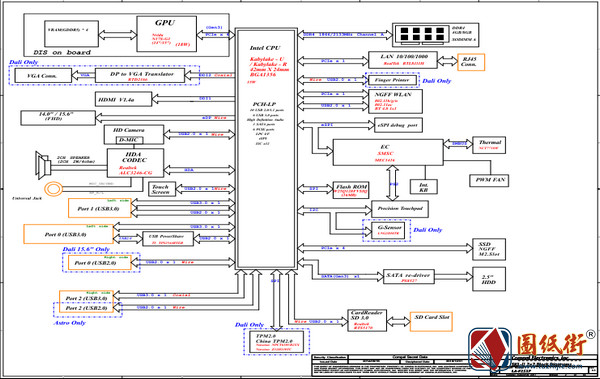Click the GPU block
The width and height of the screenshot is (600, 379).
[x=166, y=34]
